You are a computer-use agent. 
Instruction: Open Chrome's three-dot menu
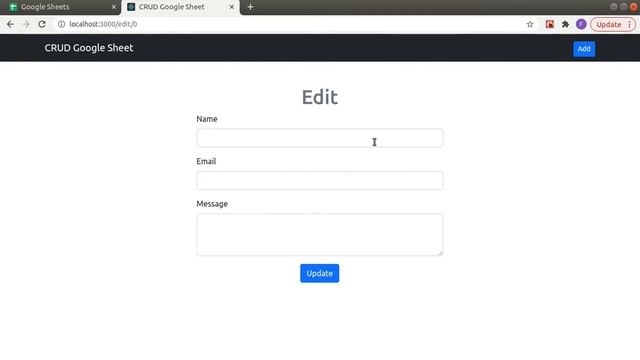(629, 24)
